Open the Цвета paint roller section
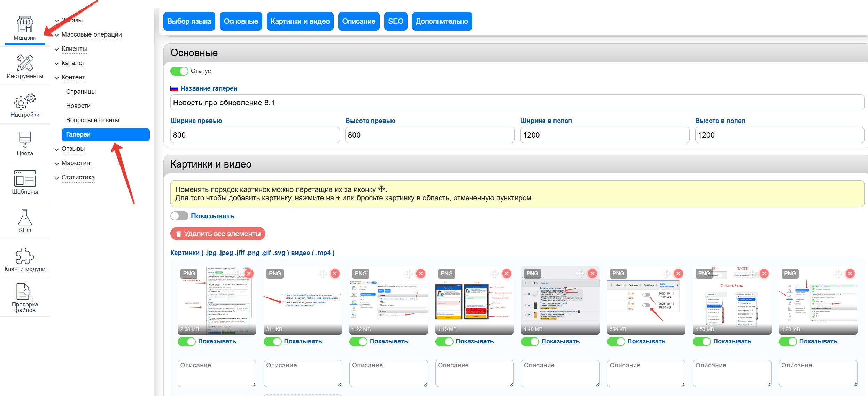 pos(25,143)
